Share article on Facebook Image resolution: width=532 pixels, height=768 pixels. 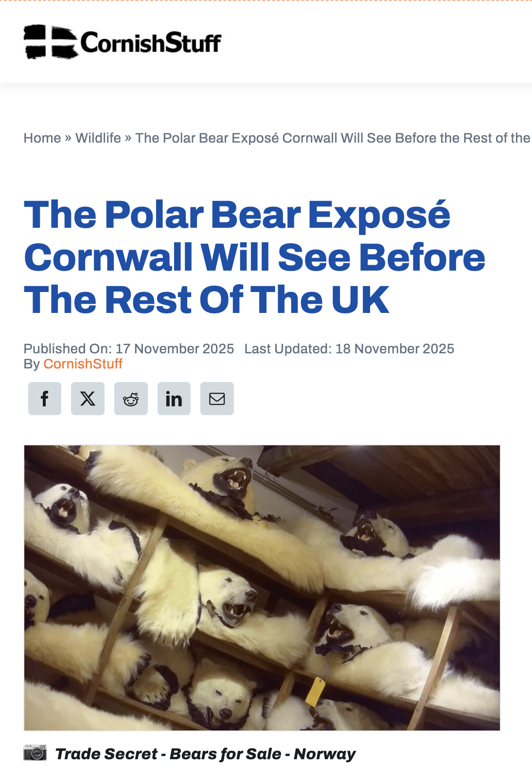(x=45, y=399)
